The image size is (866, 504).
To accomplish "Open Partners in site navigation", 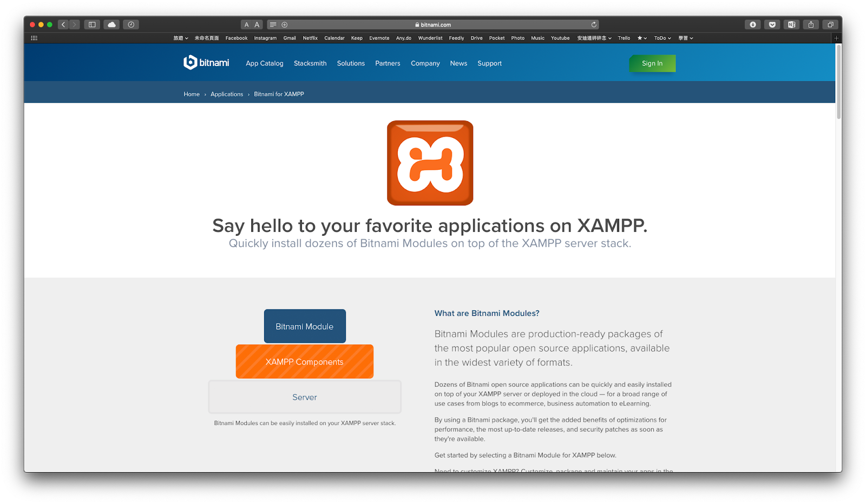I will pyautogui.click(x=388, y=63).
